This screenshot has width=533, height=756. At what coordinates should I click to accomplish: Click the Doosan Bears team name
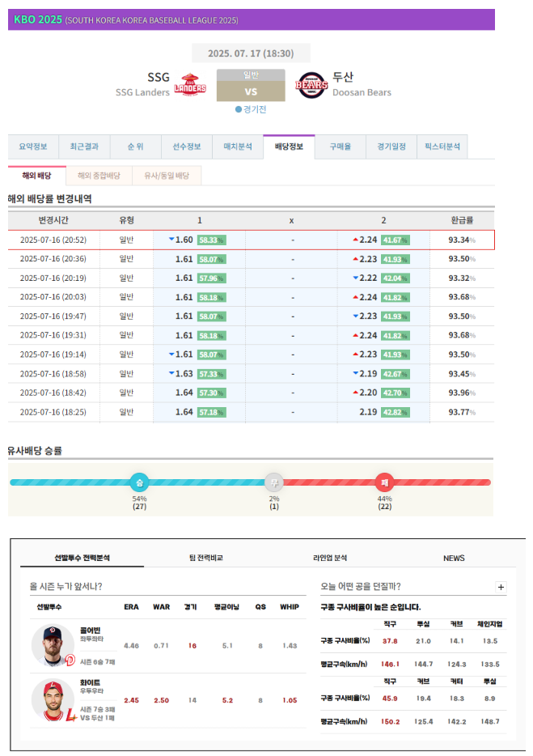tap(362, 92)
